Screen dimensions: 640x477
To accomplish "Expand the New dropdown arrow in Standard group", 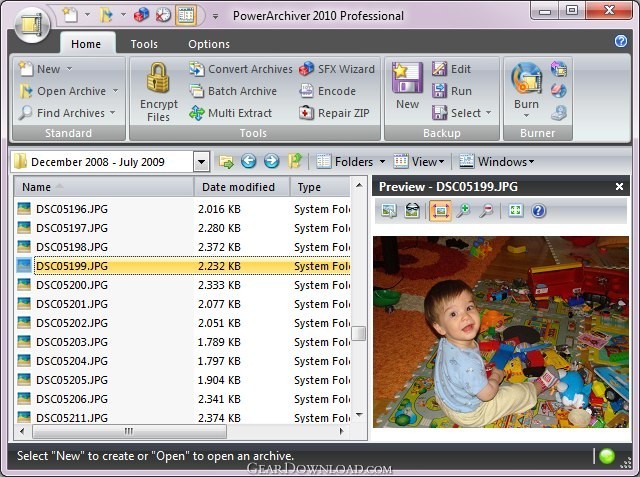I will click(x=69, y=69).
